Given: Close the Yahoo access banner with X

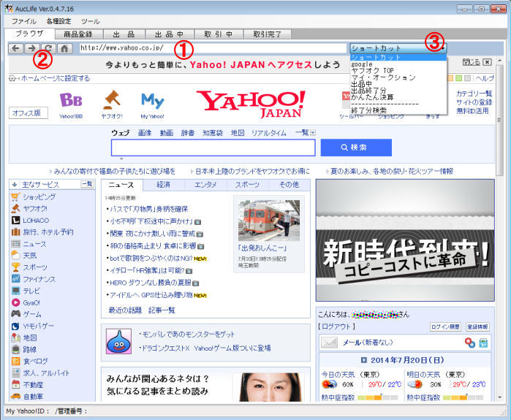Looking at the screenshot, I should point(487,62).
